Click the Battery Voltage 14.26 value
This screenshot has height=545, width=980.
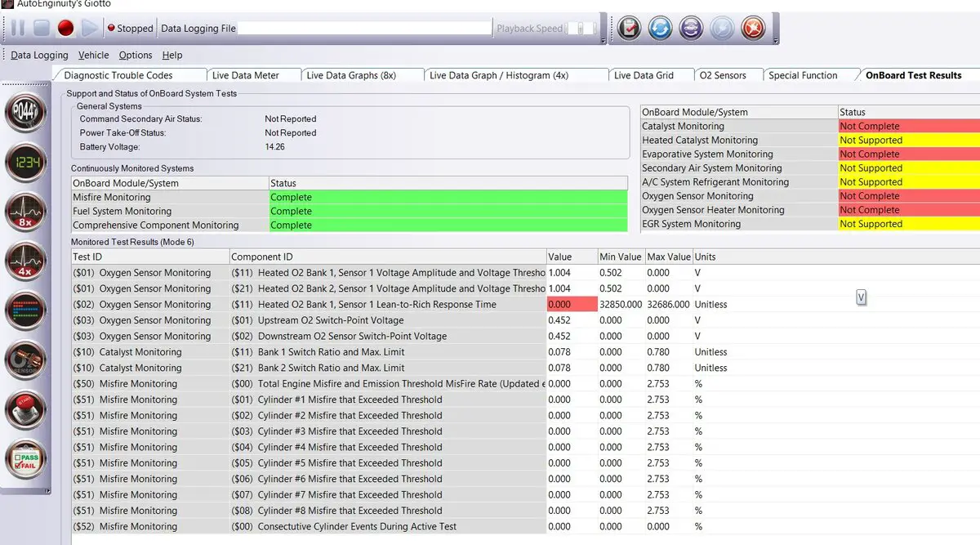point(275,147)
